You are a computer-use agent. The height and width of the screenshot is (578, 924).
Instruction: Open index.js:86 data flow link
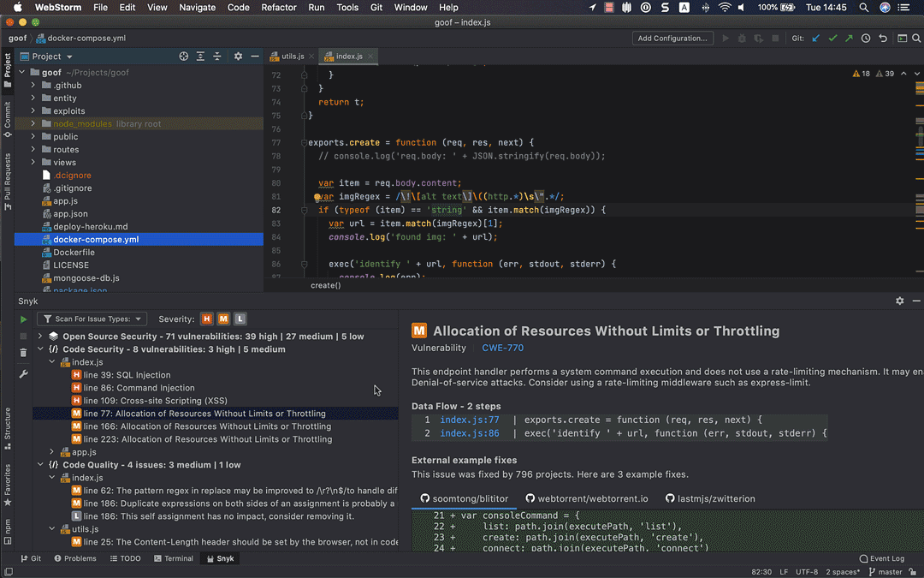pos(470,433)
